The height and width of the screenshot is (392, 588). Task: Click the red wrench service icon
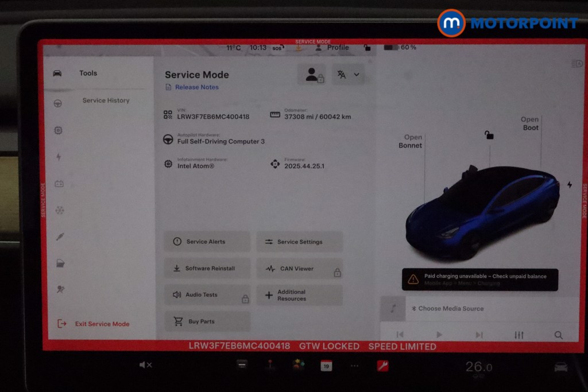(382, 366)
